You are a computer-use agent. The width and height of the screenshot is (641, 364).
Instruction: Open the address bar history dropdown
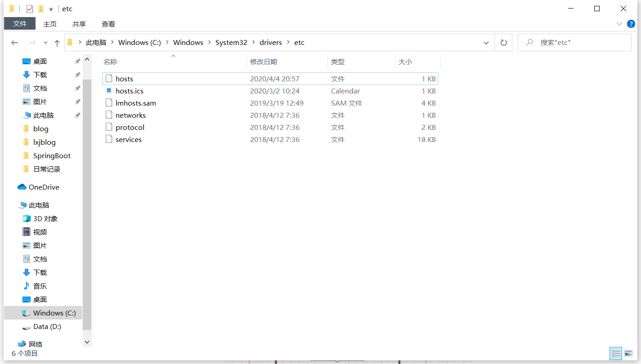[x=486, y=43]
